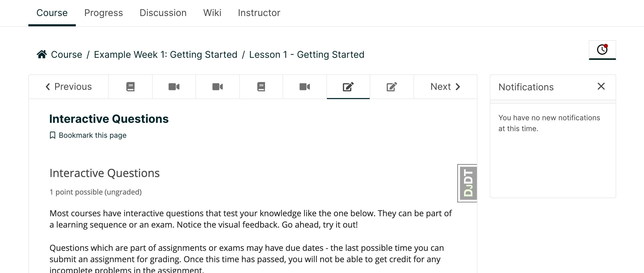Open the first video unit icon
Screen dimensions: 644x273
[174, 87]
